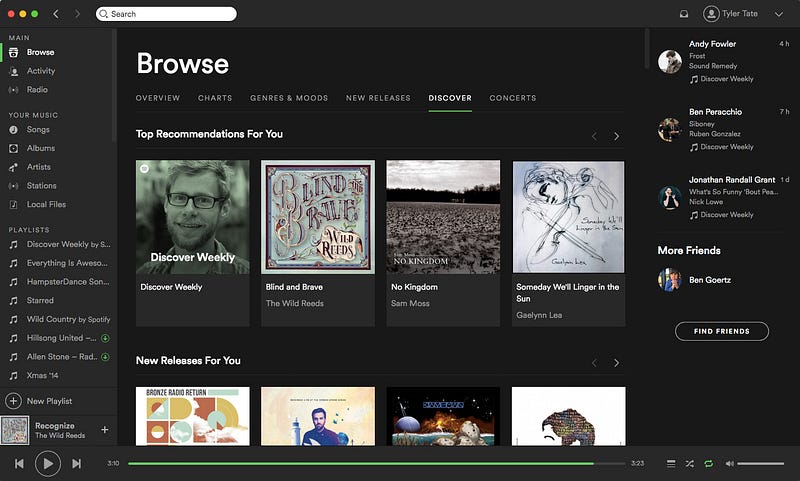
Task: Click the song progress bar
Action: [377, 463]
